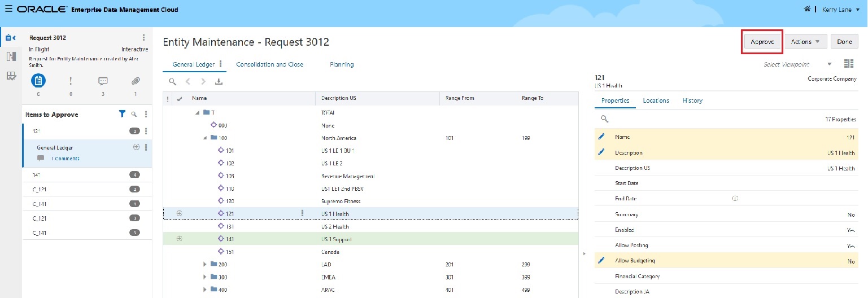Viewport: 868px width, 298px height.
Task: Show request attachments paperclip icon
Action: (136, 81)
